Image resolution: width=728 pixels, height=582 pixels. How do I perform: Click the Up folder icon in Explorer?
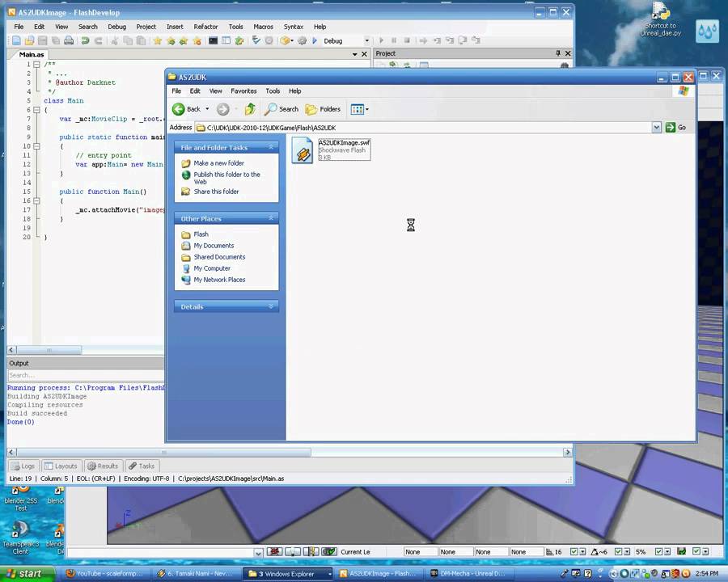250,110
